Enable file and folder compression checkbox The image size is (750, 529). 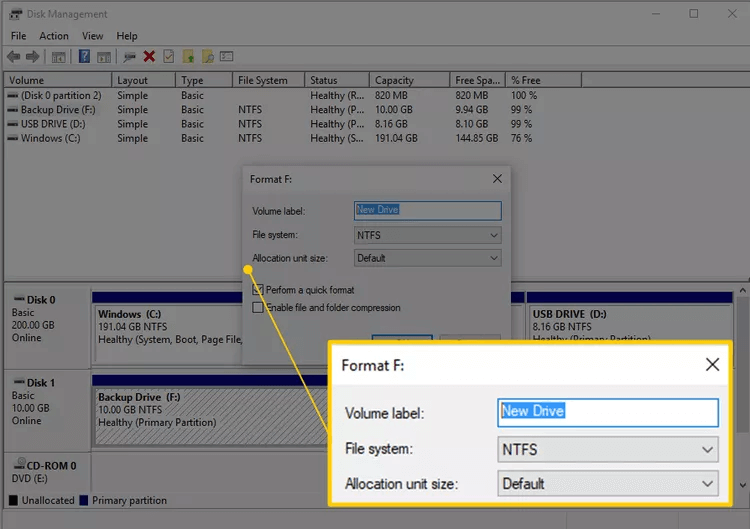[258, 308]
